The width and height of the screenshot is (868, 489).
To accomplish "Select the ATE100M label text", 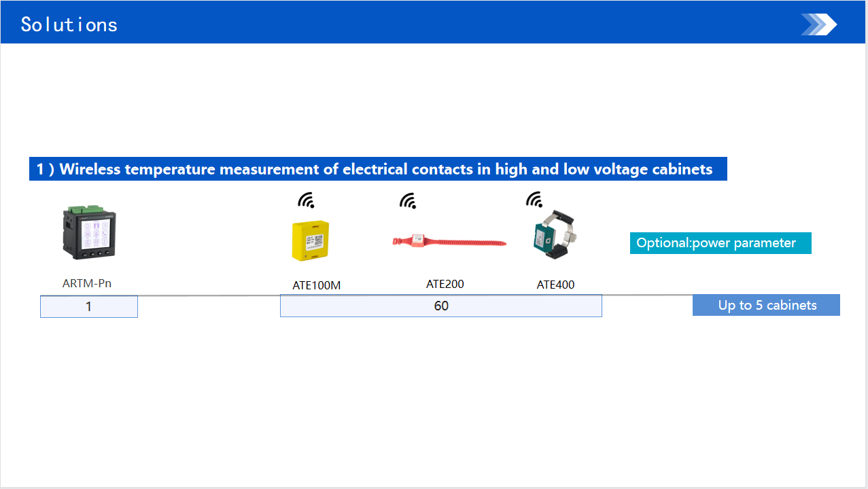I will (317, 285).
